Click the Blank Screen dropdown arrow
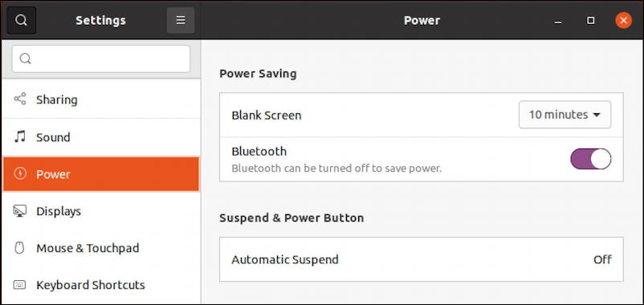 pyautogui.click(x=597, y=115)
